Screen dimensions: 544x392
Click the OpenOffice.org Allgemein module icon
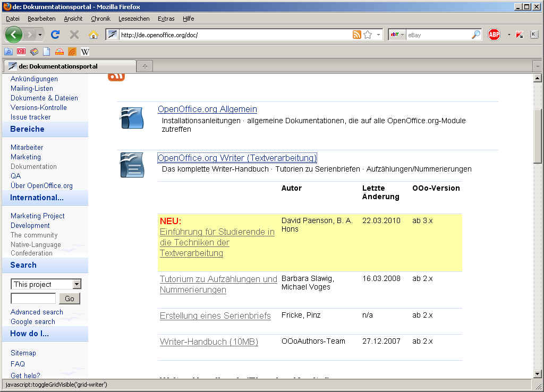pos(132,118)
